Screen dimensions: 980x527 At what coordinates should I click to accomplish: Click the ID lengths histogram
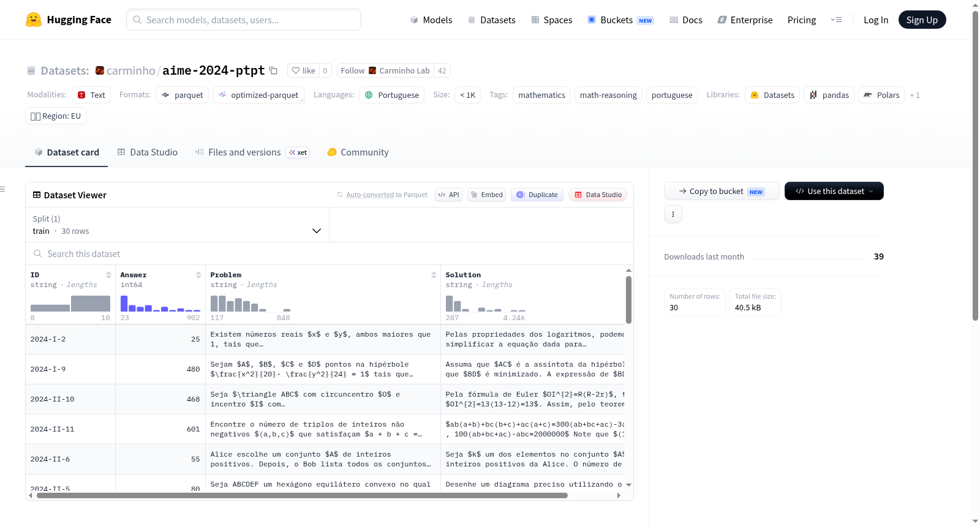click(x=70, y=304)
